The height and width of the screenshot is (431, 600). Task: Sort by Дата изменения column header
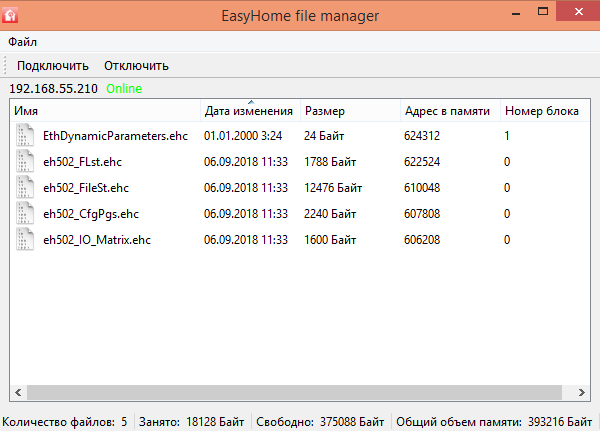coord(249,111)
